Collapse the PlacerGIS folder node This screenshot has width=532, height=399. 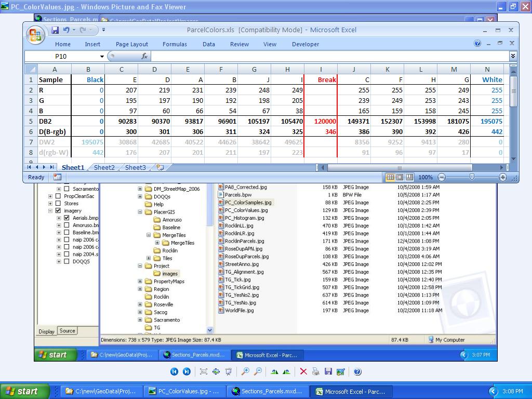point(140,212)
